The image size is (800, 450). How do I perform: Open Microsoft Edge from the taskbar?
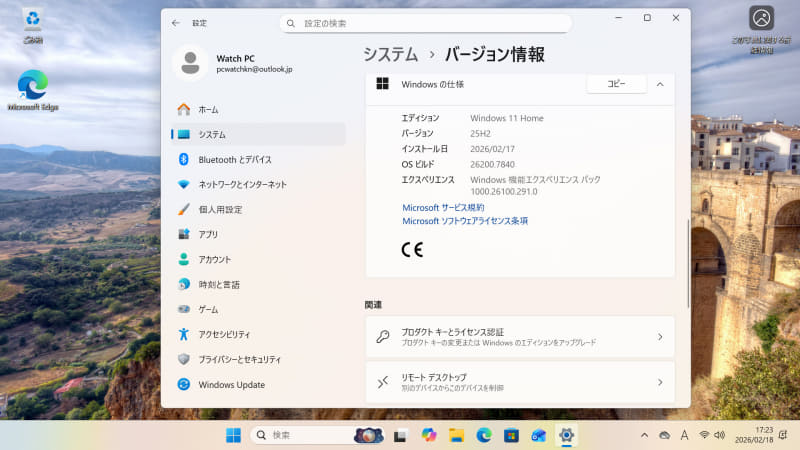point(484,435)
